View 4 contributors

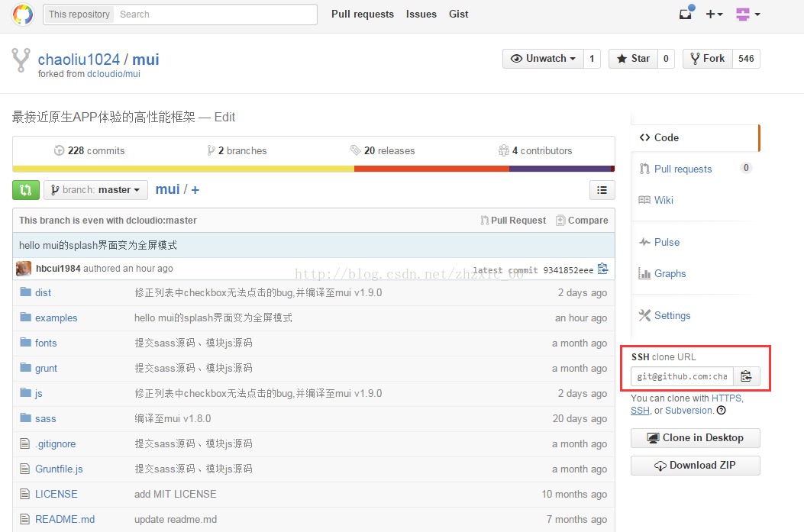tap(535, 150)
